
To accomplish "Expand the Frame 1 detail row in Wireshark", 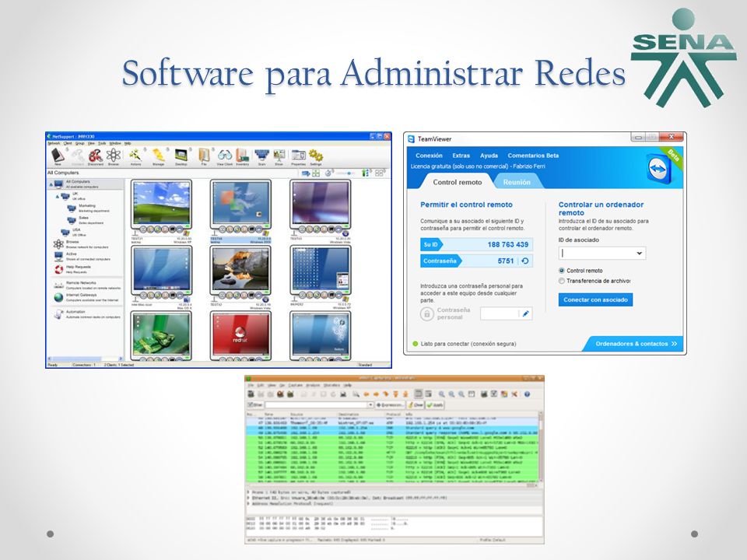I will (x=249, y=492).
